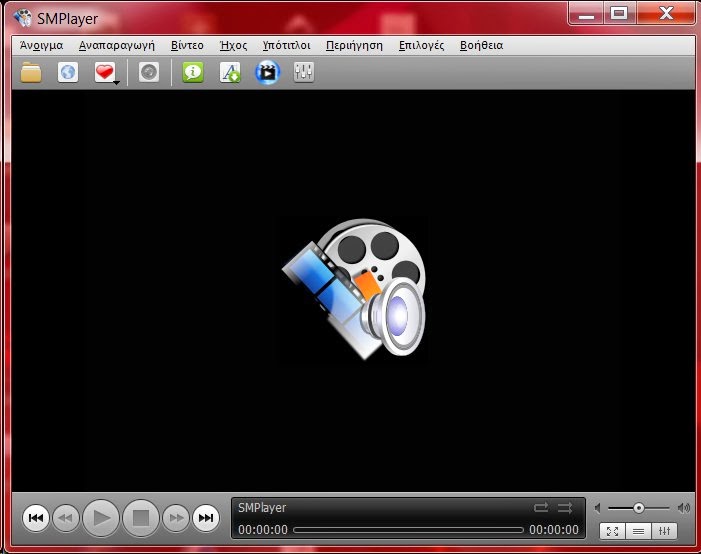Open file using the folder icon
Image resolution: width=701 pixels, height=554 pixels.
[31, 72]
